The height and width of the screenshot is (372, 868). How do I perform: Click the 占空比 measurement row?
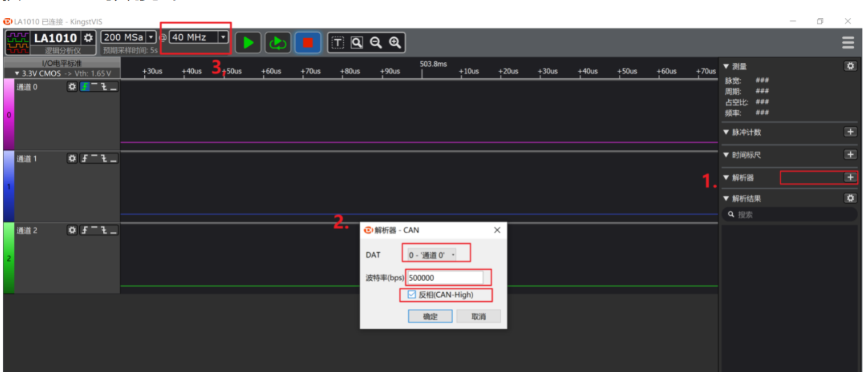[747, 102]
